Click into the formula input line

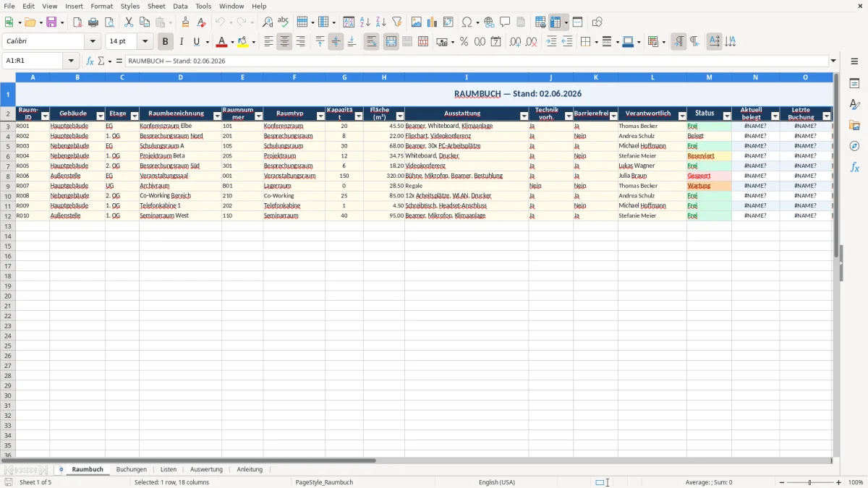click(477, 61)
